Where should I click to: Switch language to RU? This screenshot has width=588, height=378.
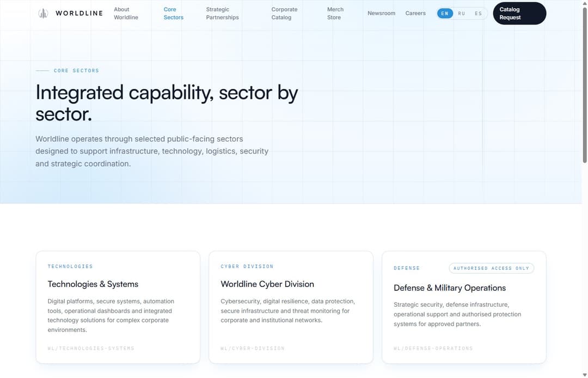click(462, 14)
